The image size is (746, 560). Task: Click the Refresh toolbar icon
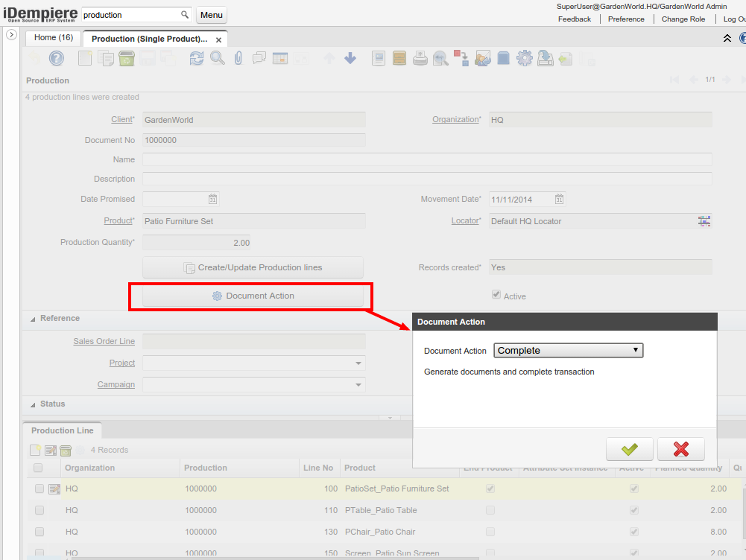tap(196, 58)
